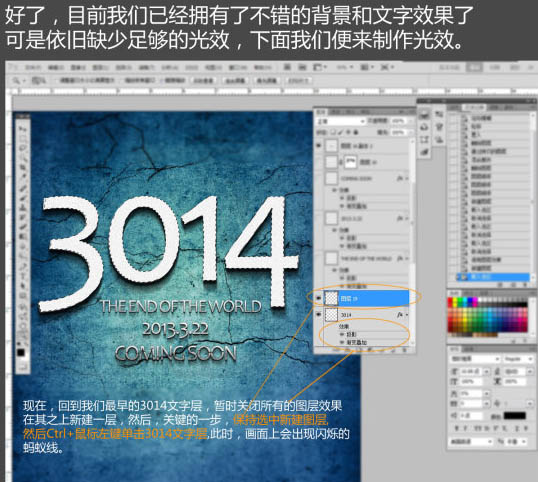Select the highlighted row in Actions panel
The image size is (538, 482).
pyautogui.click(x=493, y=277)
